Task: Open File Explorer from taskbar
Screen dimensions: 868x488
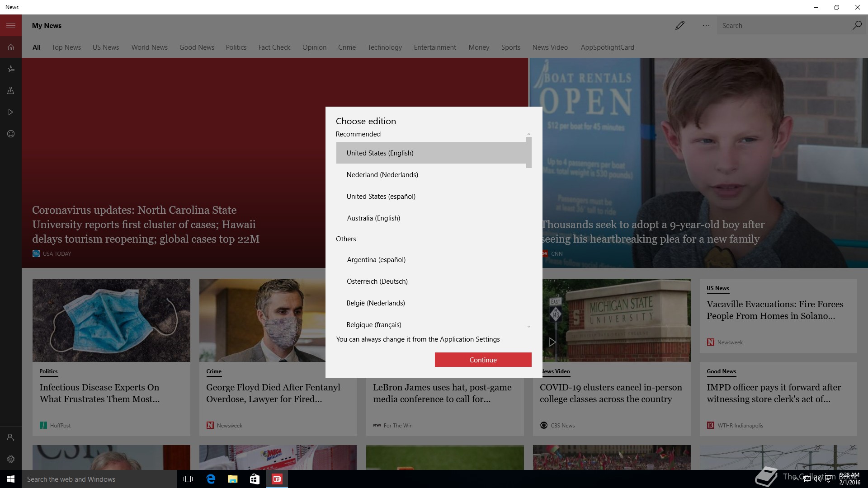Action: pyautogui.click(x=232, y=479)
